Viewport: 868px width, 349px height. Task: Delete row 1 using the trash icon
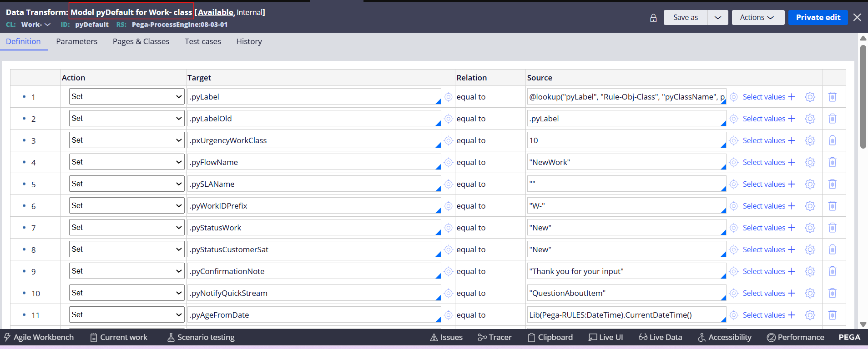point(832,97)
